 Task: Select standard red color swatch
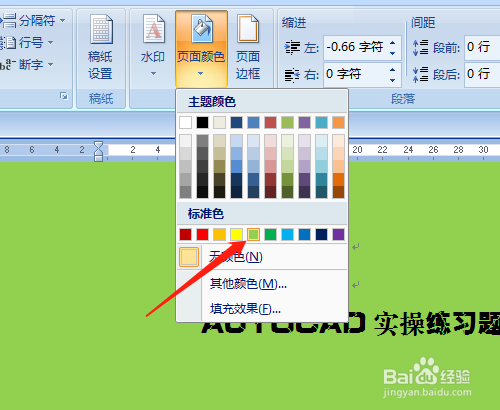pos(202,234)
